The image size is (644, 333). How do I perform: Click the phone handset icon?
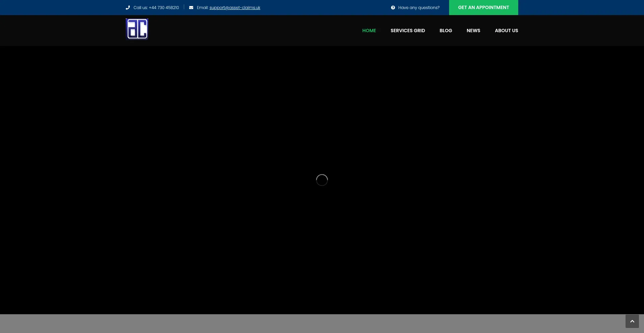click(x=127, y=8)
